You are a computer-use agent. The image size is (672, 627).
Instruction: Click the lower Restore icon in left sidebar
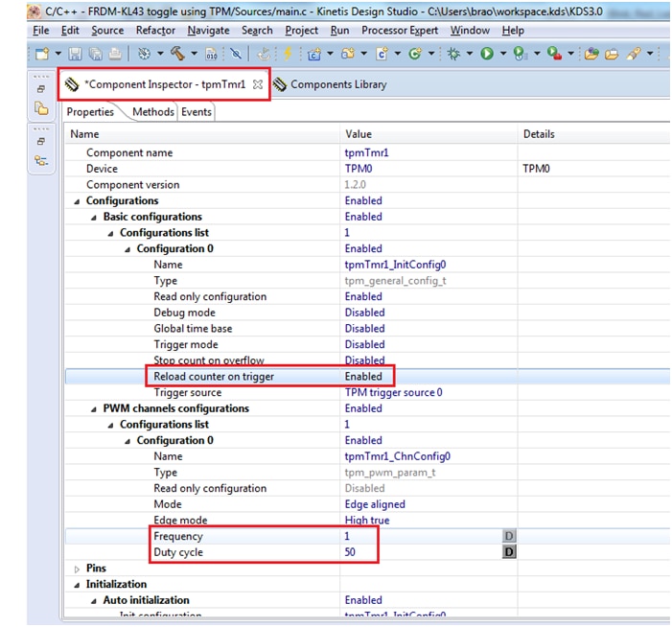(x=41, y=141)
